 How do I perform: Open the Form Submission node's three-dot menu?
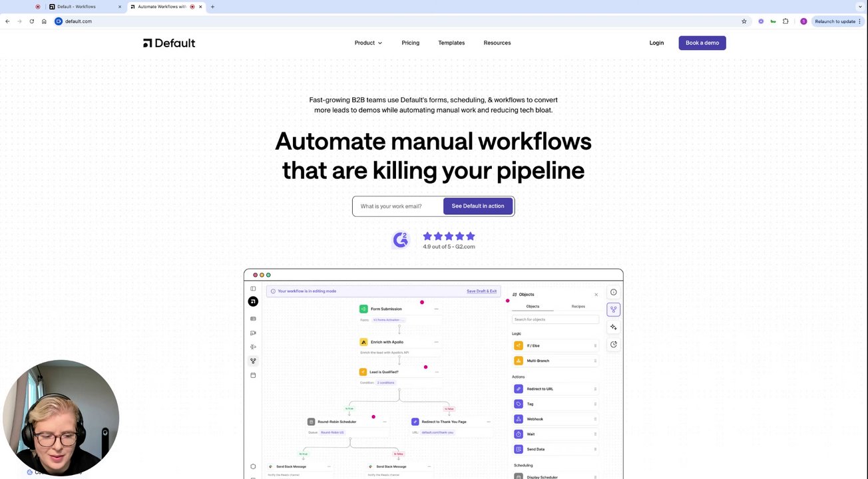437,309
